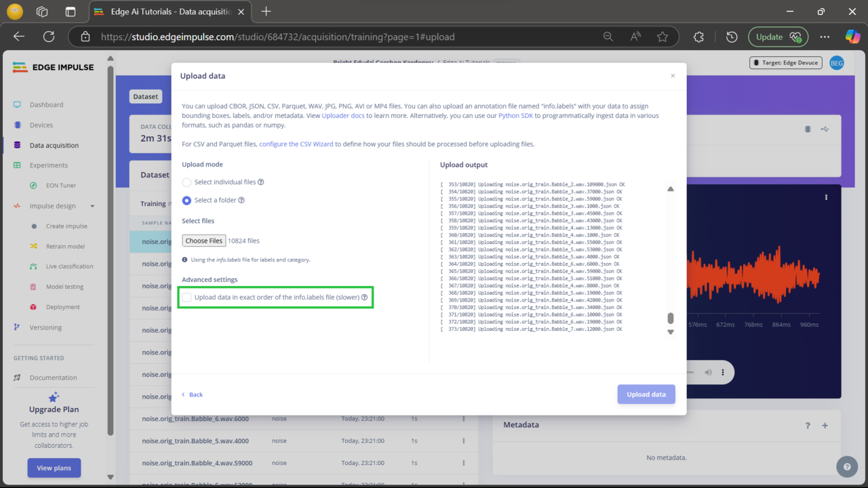Screen dimensions: 868x488
Task: Open the sample options three-dot menu
Action: point(825,197)
